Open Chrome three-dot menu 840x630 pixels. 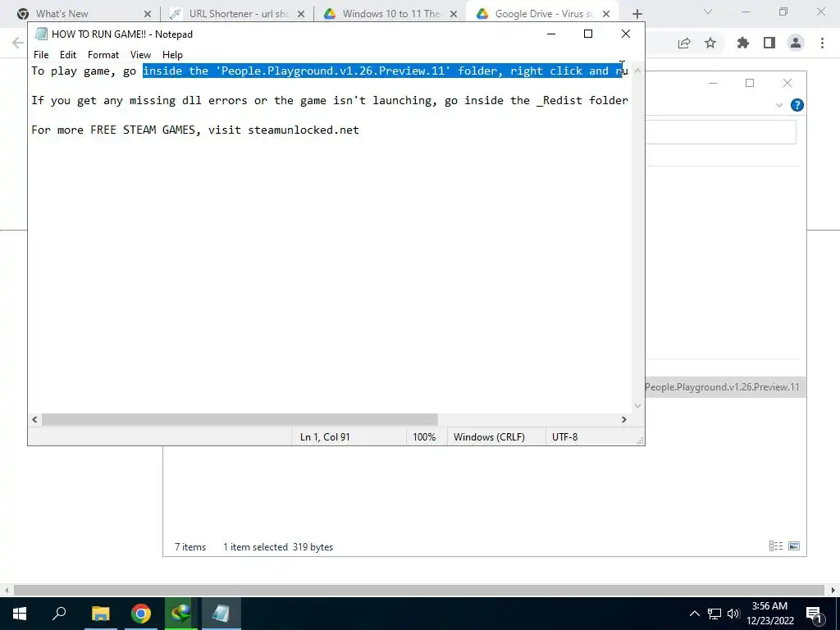[822, 43]
